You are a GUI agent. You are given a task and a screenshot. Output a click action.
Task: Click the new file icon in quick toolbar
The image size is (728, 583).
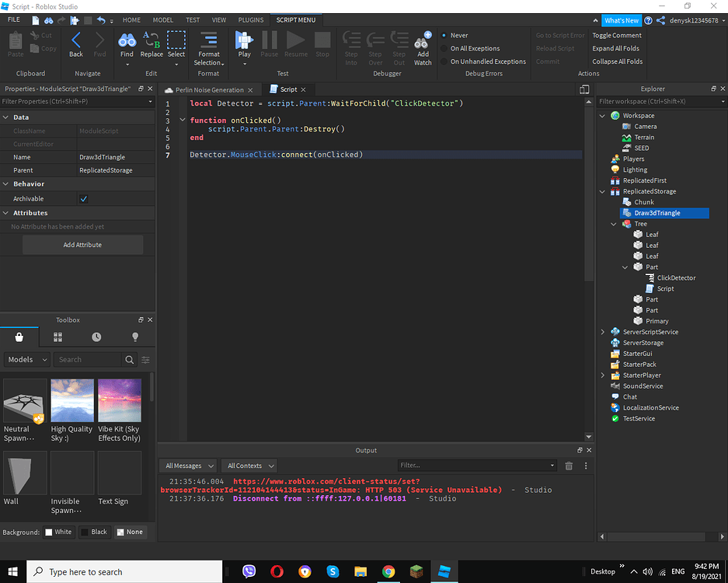pyautogui.click(x=35, y=20)
